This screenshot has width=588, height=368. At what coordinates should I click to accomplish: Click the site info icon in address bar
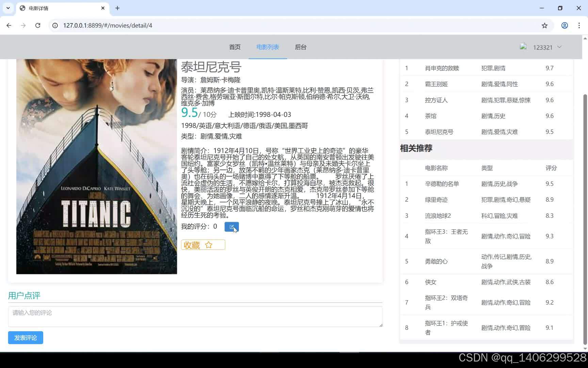[x=55, y=25]
